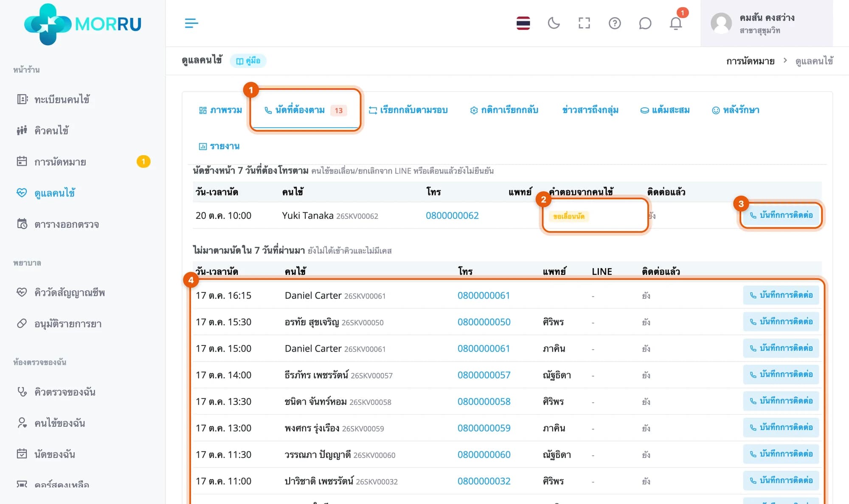Open ทะเบียนคนไข้ in the sidebar
This screenshot has height=504, width=849.
click(62, 99)
